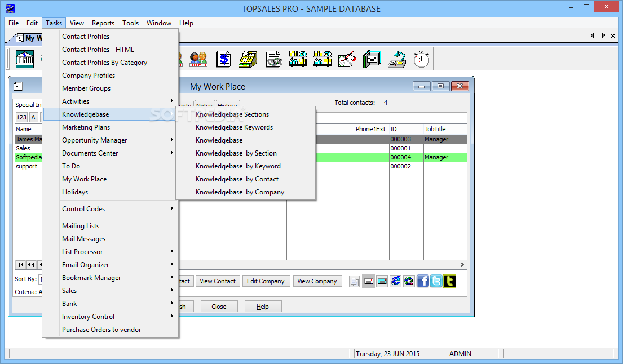Open the Internet Explorer icon in My Work Place

pos(396,281)
